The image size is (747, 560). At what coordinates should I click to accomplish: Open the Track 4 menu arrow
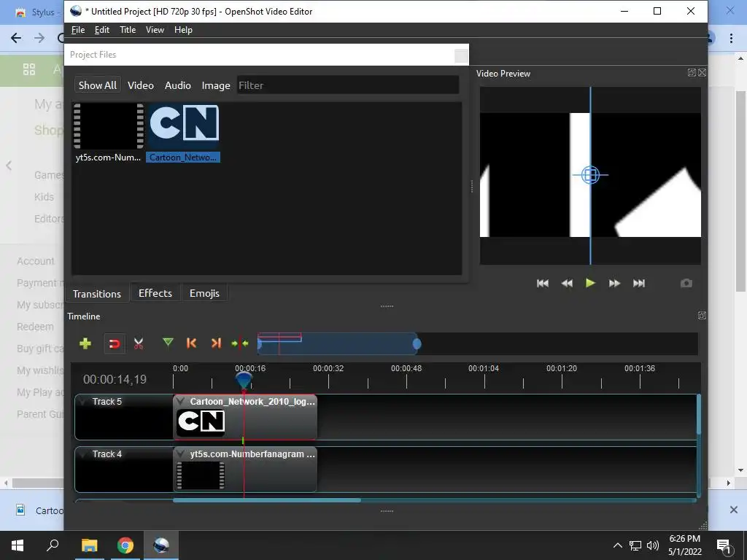(x=82, y=454)
